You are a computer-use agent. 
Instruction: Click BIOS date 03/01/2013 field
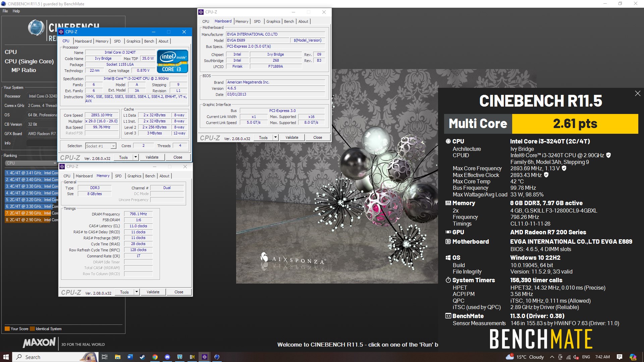276,94
